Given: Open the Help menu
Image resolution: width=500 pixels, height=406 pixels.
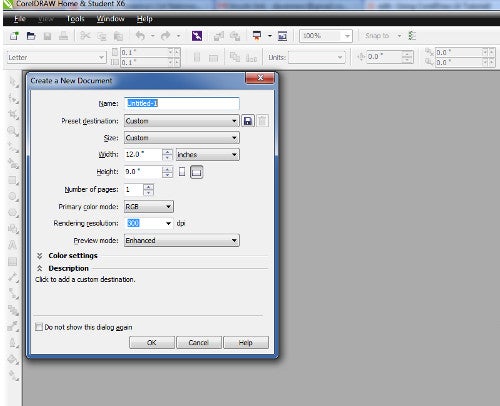Looking at the screenshot, I should tap(145, 19).
